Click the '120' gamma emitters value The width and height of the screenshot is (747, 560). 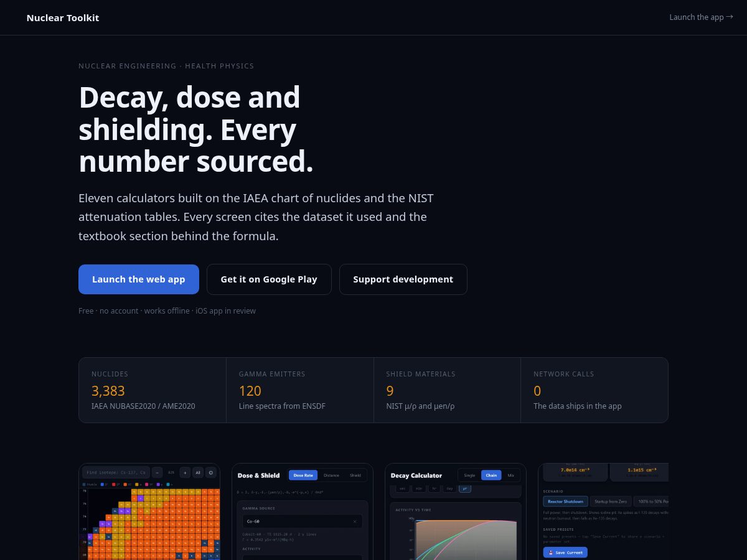250,391
